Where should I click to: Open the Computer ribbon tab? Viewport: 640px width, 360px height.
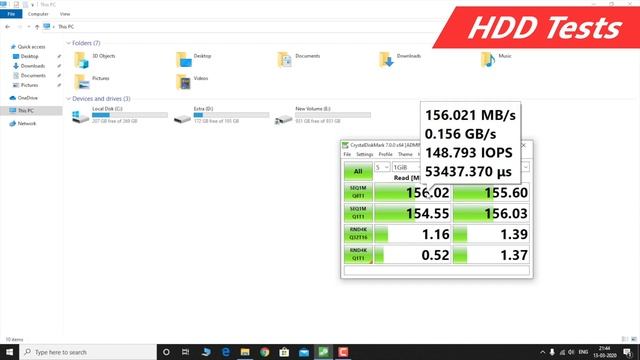click(x=38, y=14)
